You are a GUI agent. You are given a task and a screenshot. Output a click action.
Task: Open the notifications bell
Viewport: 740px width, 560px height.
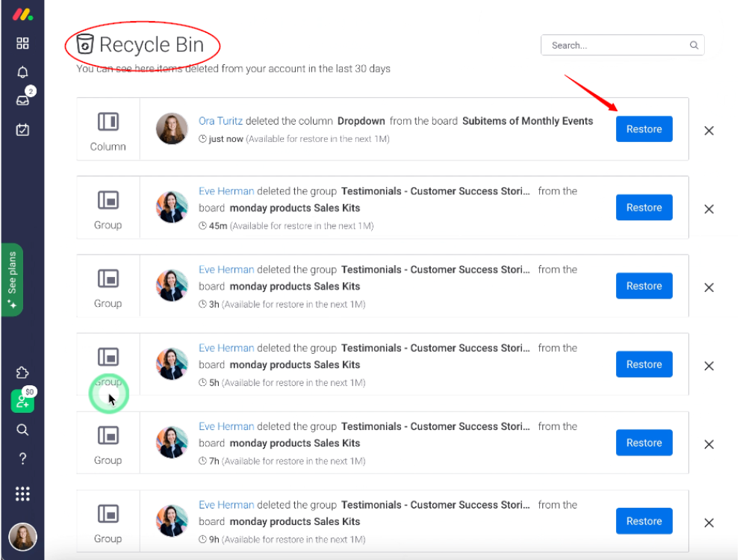click(22, 72)
